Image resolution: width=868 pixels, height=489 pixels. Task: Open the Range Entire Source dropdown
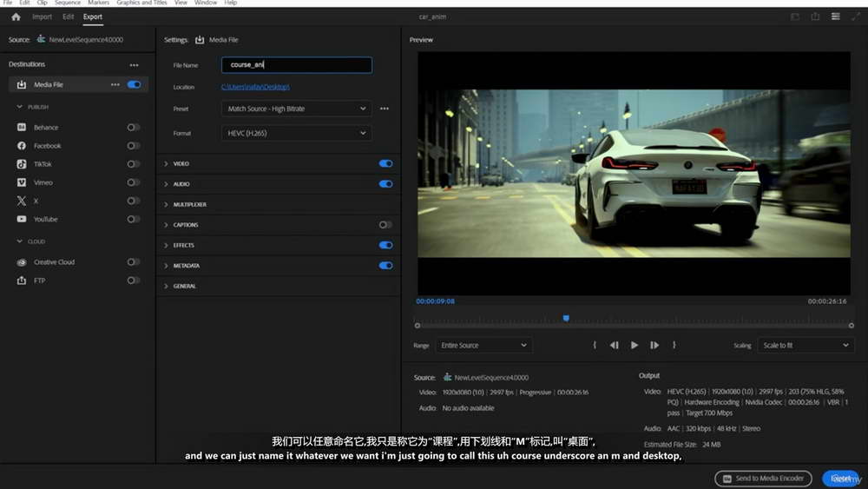[x=483, y=345]
